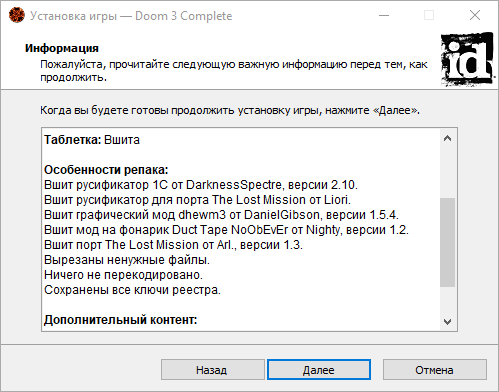Image resolution: width=499 pixels, height=392 pixels.
Task: Click the vertical scrollbar thumb in the info box
Action: click(x=447, y=242)
